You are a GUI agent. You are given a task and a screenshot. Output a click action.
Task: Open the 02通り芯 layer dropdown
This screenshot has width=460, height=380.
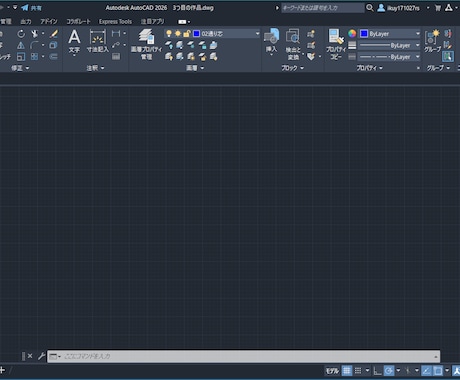click(x=257, y=34)
